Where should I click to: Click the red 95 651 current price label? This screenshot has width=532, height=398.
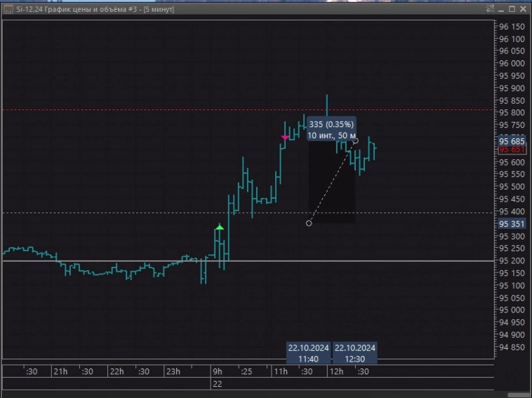[512, 150]
